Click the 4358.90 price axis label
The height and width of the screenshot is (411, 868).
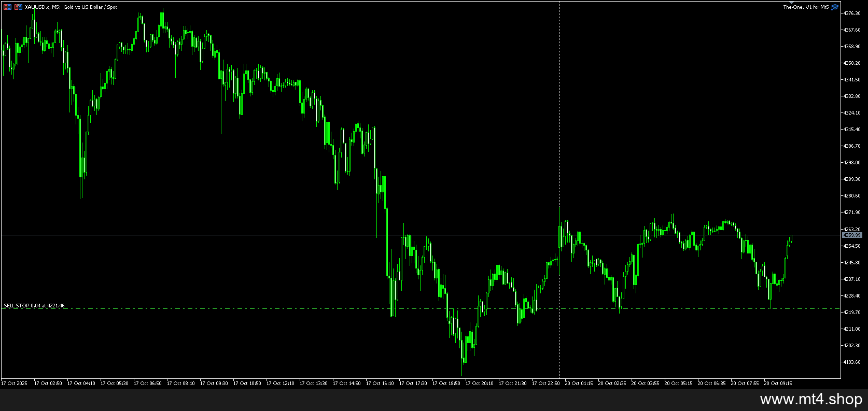click(852, 47)
